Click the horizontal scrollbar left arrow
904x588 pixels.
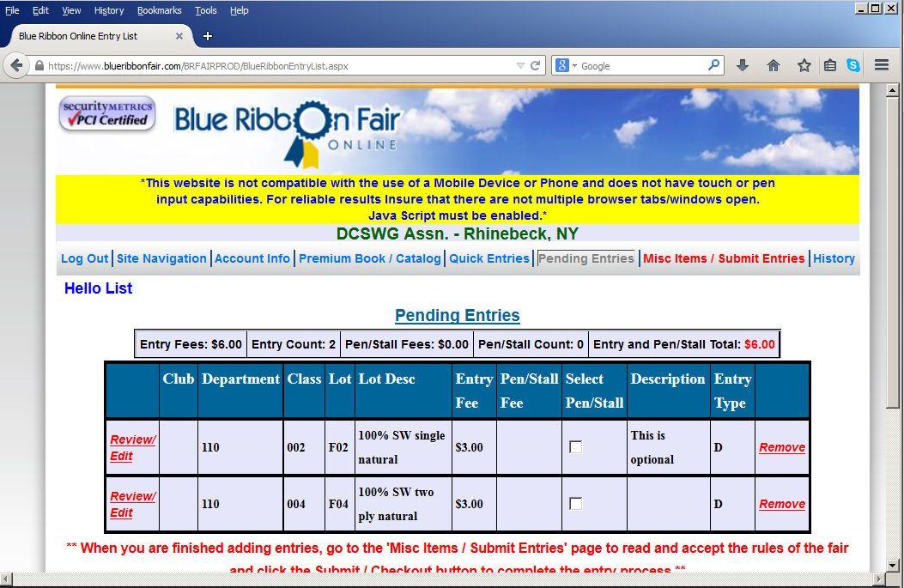pyautogui.click(x=6, y=579)
